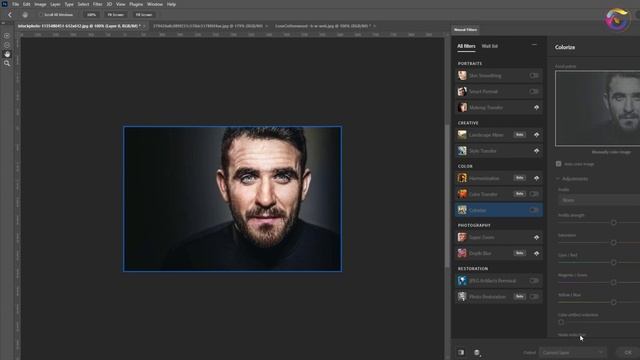Click the Colorize focal point preview image
The width and height of the screenshot is (640, 360).
point(598,108)
